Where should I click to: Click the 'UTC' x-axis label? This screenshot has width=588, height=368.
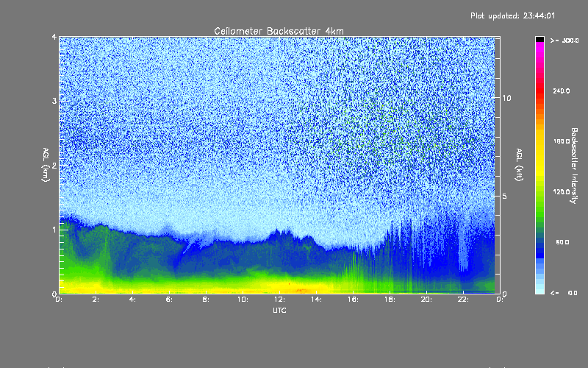pyautogui.click(x=279, y=310)
